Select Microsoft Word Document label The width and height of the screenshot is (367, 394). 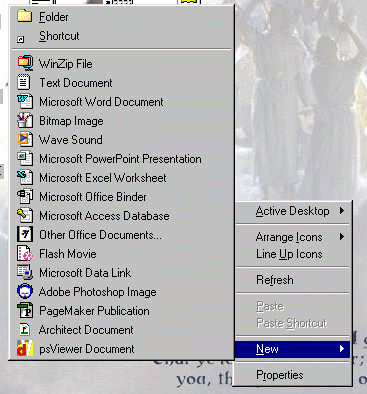tap(101, 102)
